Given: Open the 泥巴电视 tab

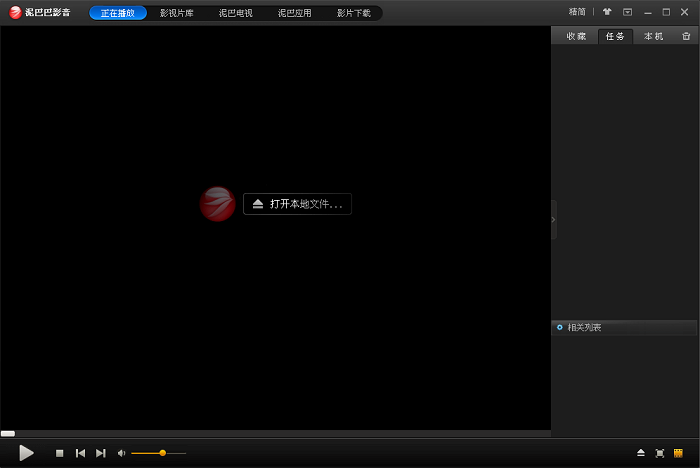Looking at the screenshot, I should 236,13.
